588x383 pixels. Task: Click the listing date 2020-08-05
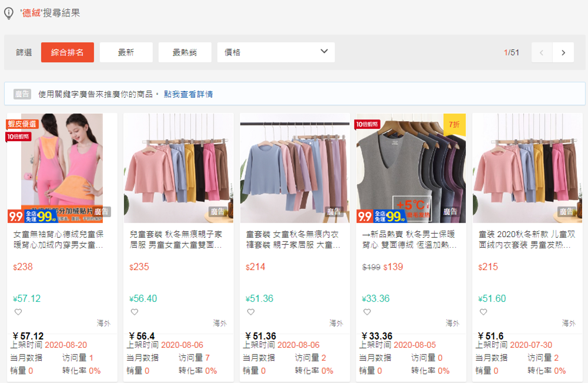pos(415,345)
